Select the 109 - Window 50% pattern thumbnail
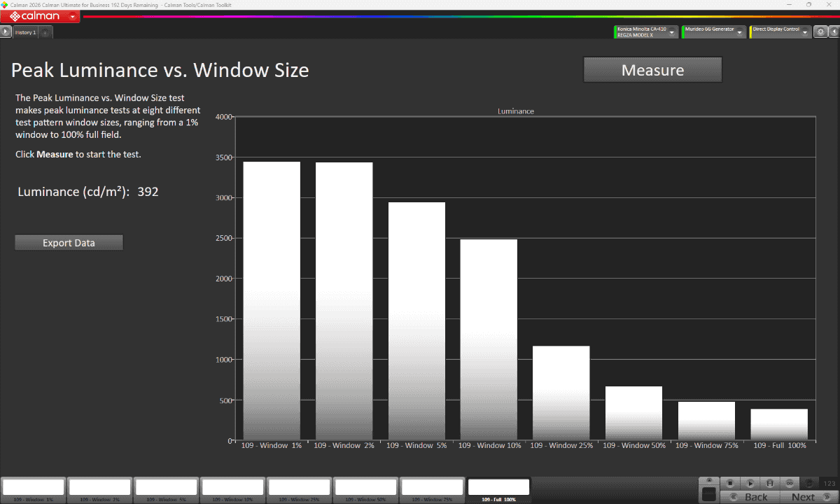Viewport: 840px width, 504px height. 365,490
